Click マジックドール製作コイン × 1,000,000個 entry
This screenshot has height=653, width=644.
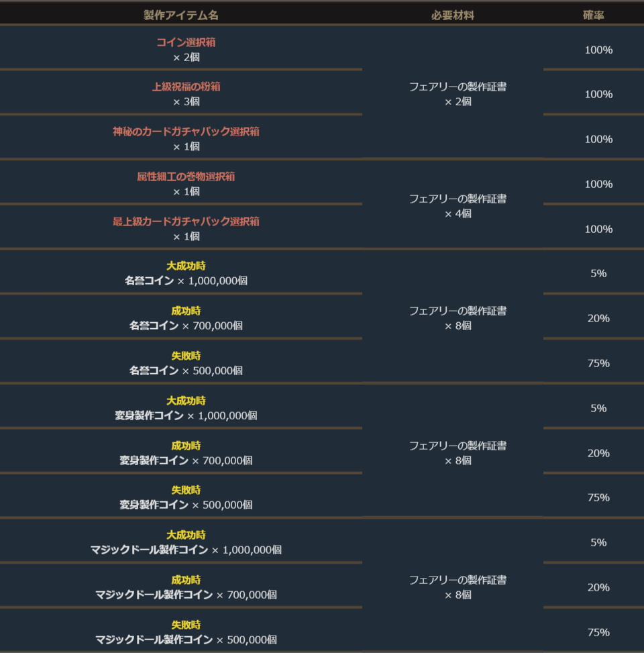(x=186, y=550)
